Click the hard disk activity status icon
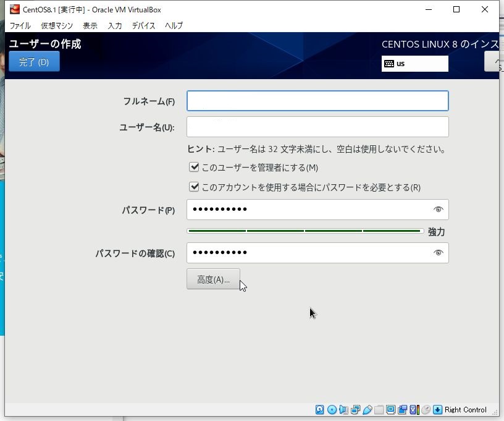Image resolution: width=504 pixels, height=421 pixels. click(x=319, y=409)
